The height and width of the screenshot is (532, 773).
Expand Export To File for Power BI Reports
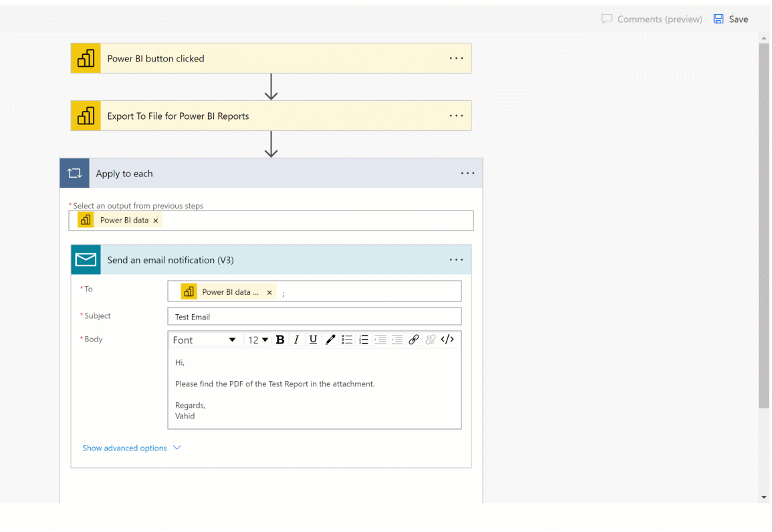click(x=271, y=116)
